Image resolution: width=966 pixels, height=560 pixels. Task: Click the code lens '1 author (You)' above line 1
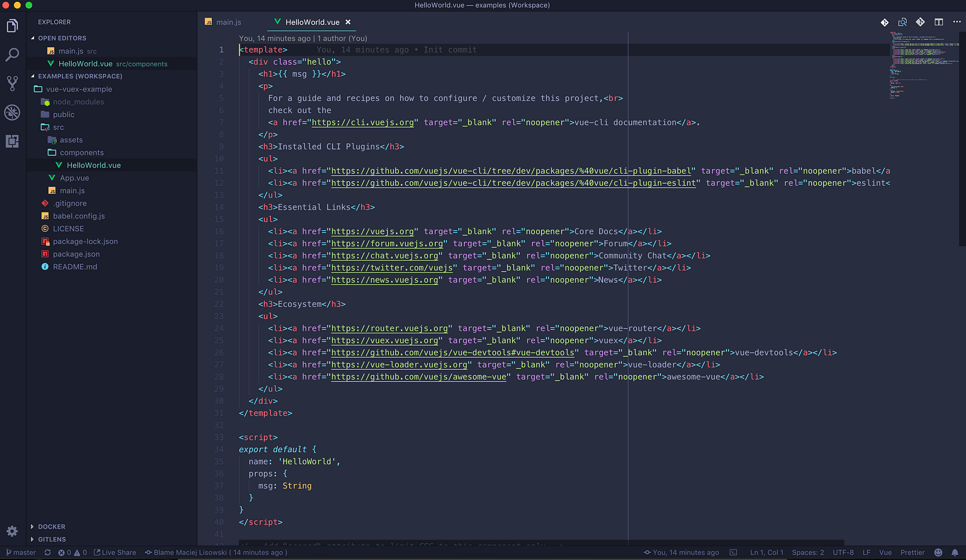coord(342,39)
